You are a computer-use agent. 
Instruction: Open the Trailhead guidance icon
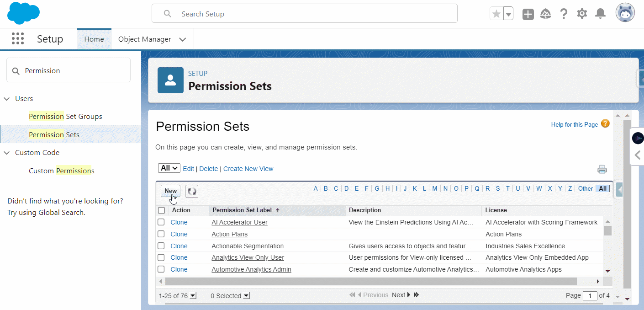click(545, 14)
